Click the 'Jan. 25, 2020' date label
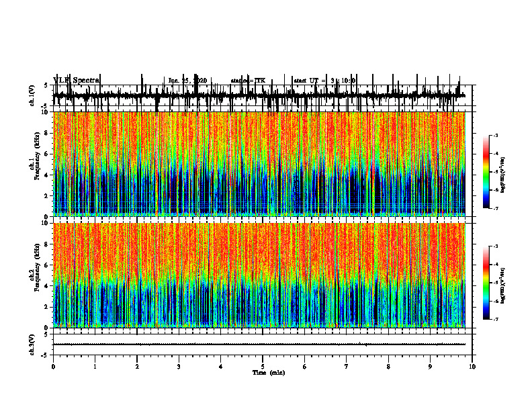Viewport: 532px width, 411px height. coord(187,81)
